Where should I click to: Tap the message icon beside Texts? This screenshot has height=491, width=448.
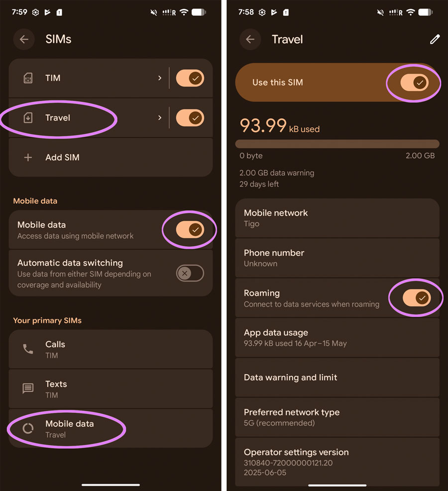28,389
